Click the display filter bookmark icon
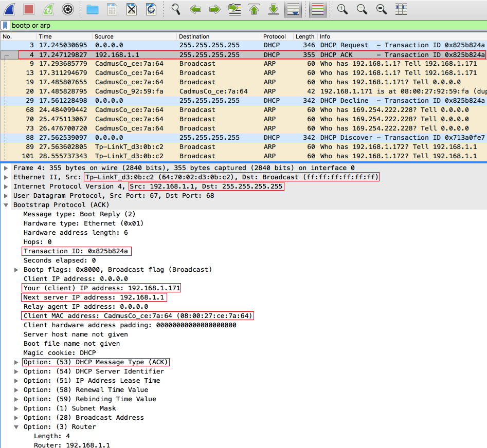This screenshot has width=487, height=448. click(x=5, y=25)
